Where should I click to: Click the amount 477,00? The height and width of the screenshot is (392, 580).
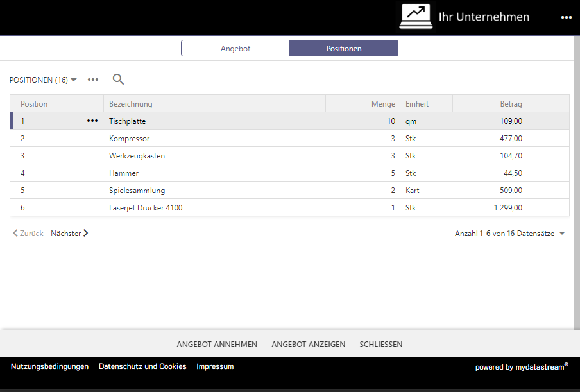pyautogui.click(x=511, y=139)
